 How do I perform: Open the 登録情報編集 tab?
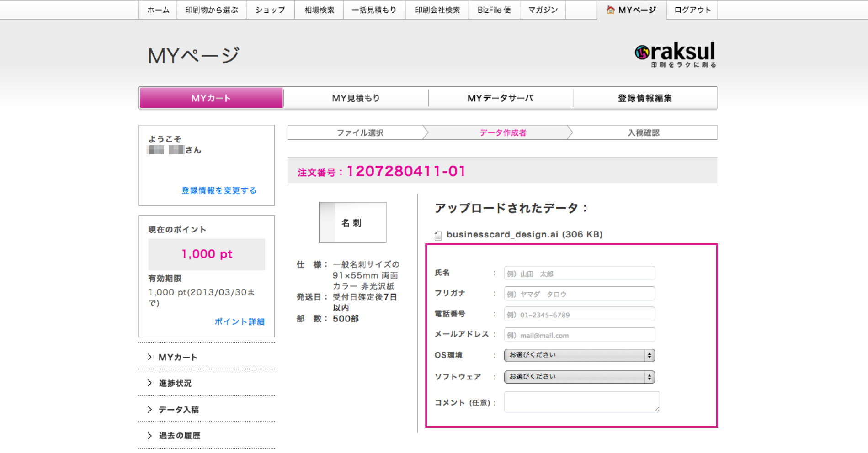click(x=644, y=98)
